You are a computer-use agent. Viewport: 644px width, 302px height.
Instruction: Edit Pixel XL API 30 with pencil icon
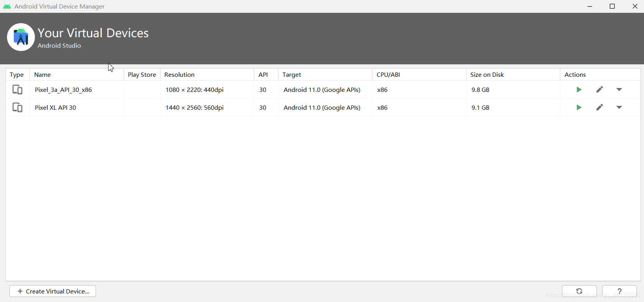click(599, 107)
